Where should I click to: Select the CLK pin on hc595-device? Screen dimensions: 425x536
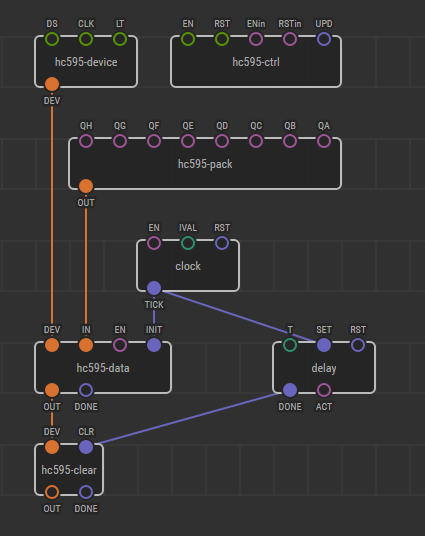(x=86, y=39)
